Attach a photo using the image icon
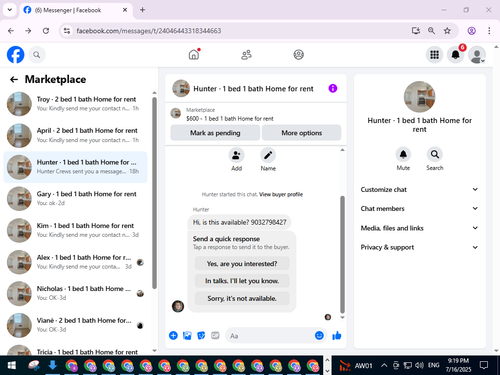This screenshot has width=500, height=375. tap(187, 335)
